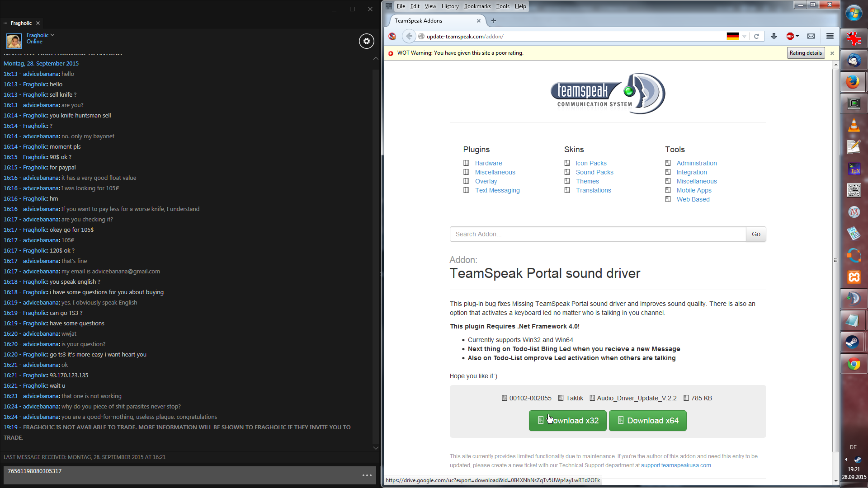Open the Firefox hamburger menu

pyautogui.click(x=830, y=36)
